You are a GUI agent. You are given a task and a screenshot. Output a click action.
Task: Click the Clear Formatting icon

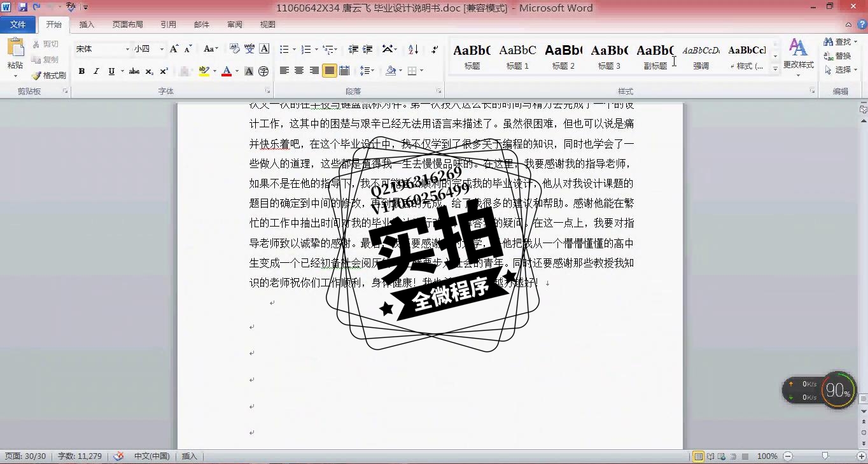[x=234, y=49]
